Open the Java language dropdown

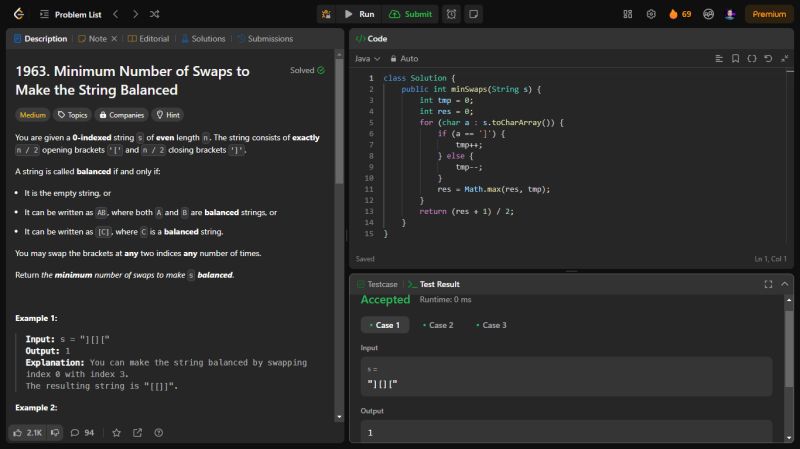point(367,59)
